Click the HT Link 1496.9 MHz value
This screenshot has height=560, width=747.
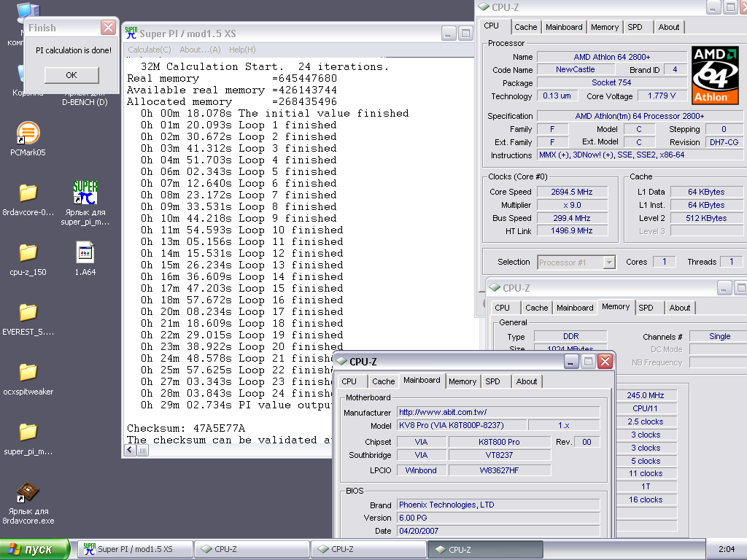pyautogui.click(x=572, y=230)
